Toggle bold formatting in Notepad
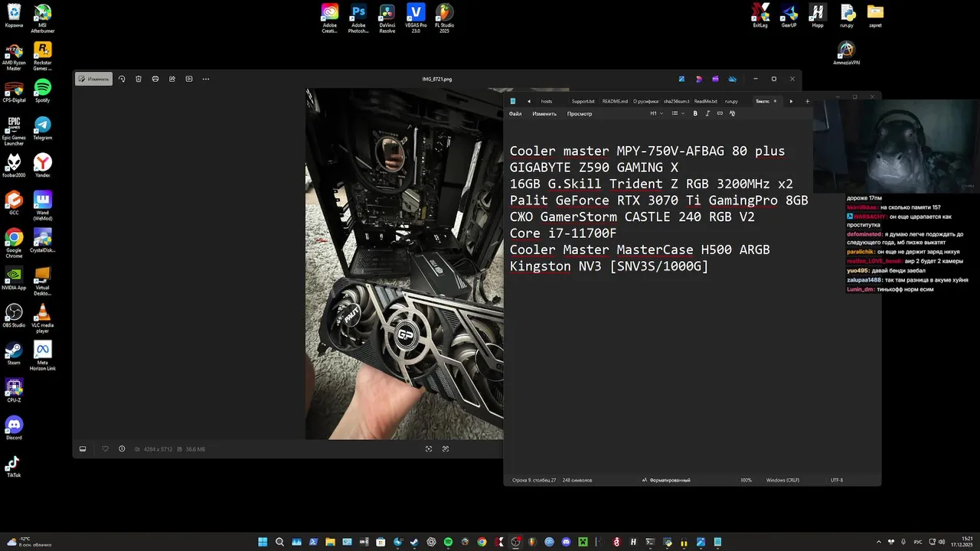980x551 pixels. pyautogui.click(x=695, y=113)
